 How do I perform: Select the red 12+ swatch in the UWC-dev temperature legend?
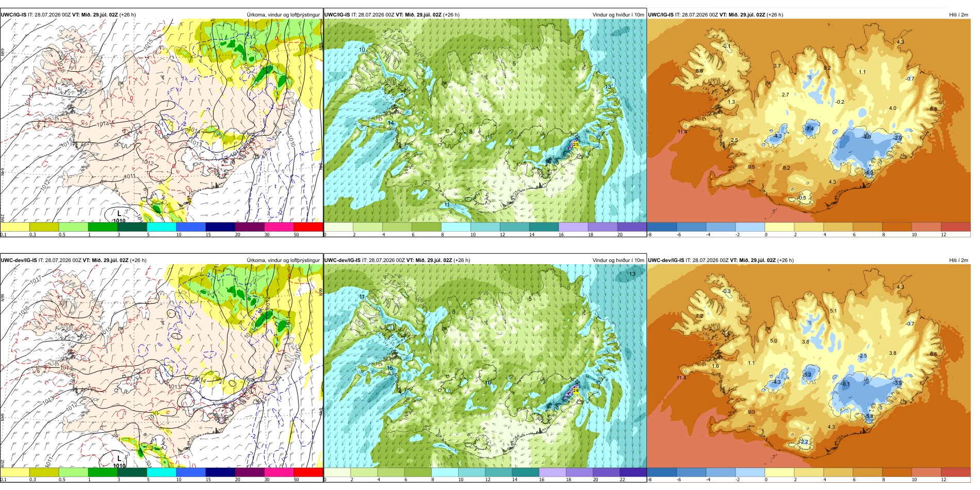(956, 472)
